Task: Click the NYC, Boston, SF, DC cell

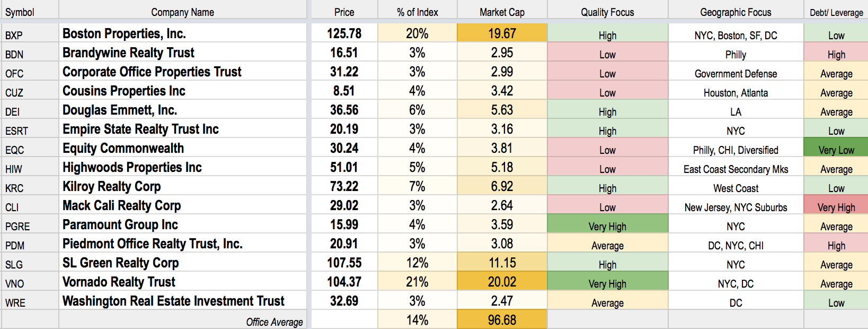Action: coord(736,33)
